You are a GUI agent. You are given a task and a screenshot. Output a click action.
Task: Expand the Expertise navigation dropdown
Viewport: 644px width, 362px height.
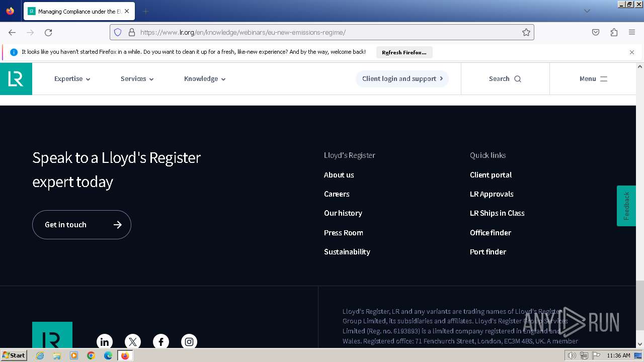[x=72, y=79]
